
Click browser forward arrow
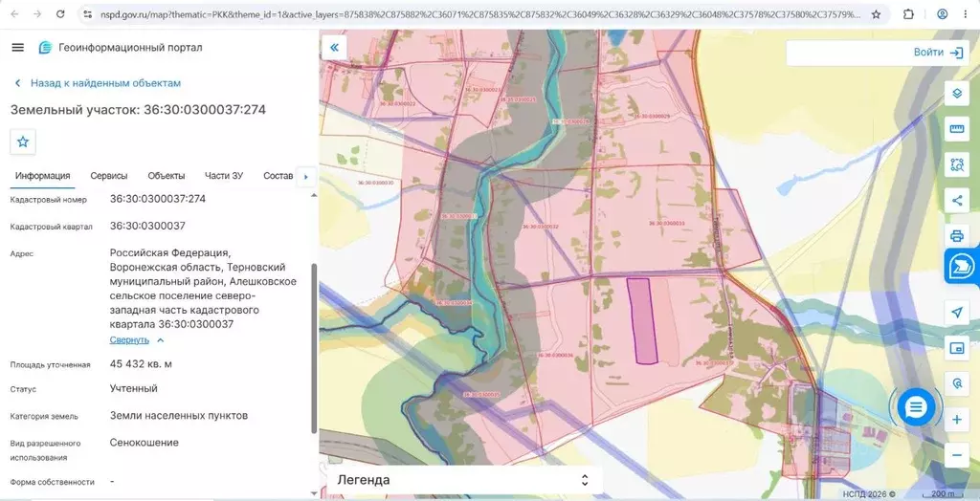(37, 13)
